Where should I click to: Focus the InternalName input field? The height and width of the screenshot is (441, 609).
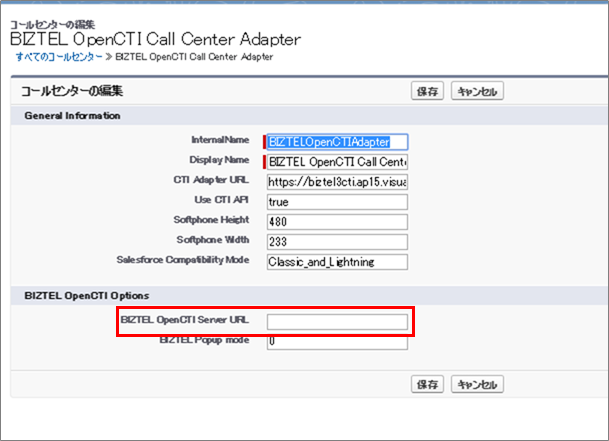click(x=337, y=142)
